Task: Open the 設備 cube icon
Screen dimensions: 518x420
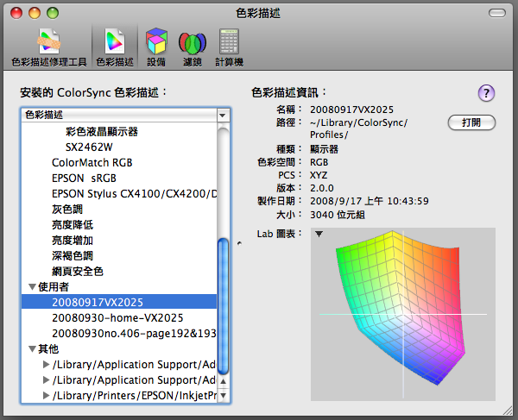Action: click(x=156, y=47)
